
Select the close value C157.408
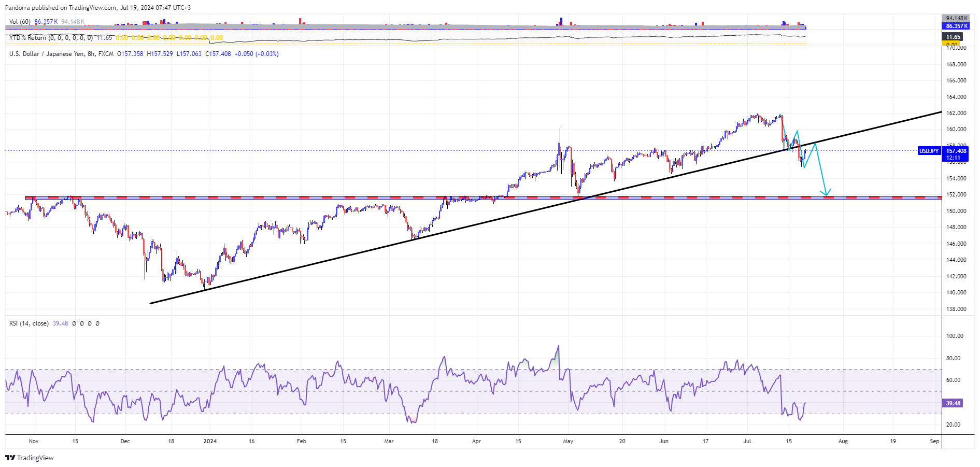218,54
